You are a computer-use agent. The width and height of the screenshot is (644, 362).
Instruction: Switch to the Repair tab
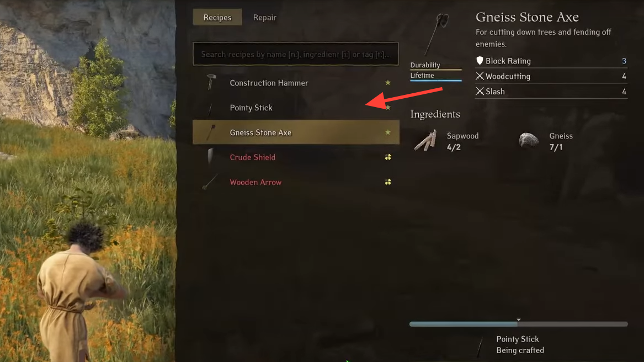pyautogui.click(x=264, y=17)
